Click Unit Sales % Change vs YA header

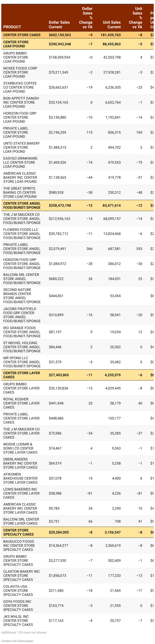click(x=136, y=18)
